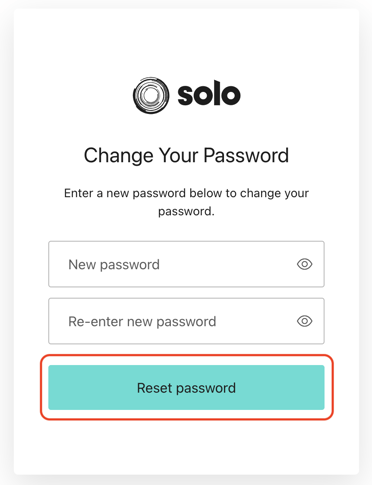Viewport: 372px width, 485px height.
Task: Click the Re-enter new password placeholder text
Action: [x=142, y=322]
